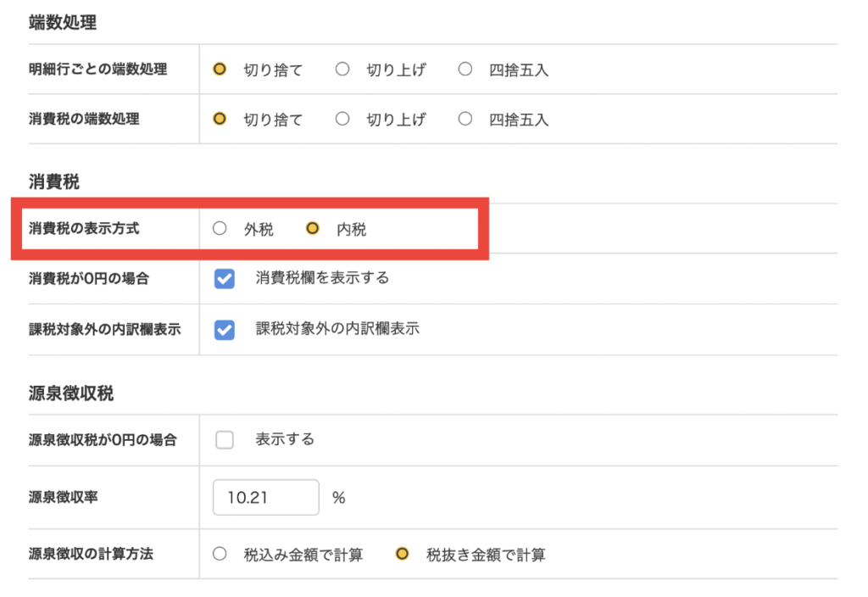Screen dimensions: 868x597
Task: Choose 四捨五入 for 消費税の端数処理
Action: coord(465,120)
